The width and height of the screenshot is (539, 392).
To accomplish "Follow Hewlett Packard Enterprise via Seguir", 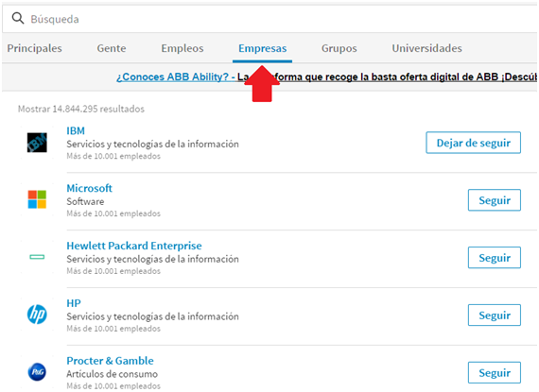I will click(x=494, y=258).
